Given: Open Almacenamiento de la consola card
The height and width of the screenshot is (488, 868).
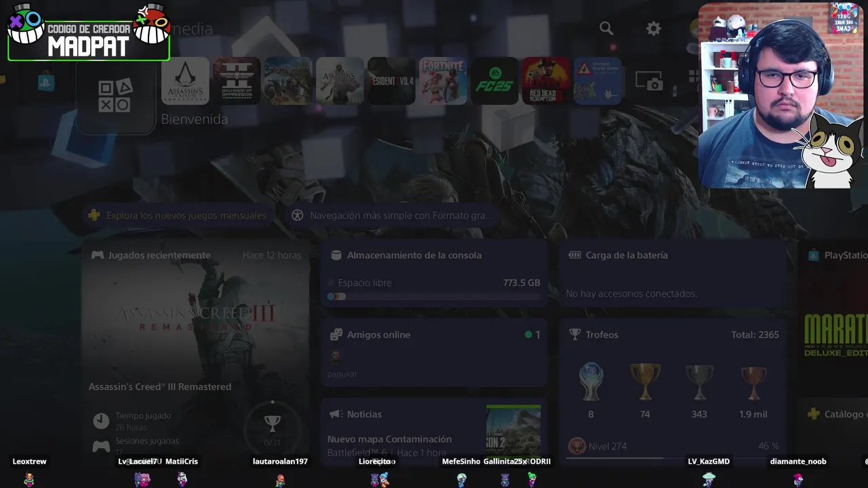Looking at the screenshot, I should pos(434,273).
